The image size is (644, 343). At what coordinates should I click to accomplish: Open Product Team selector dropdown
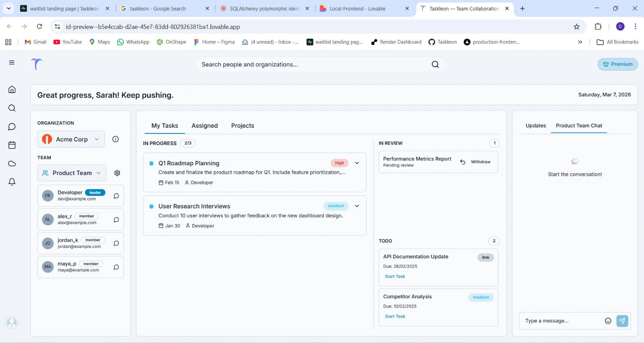tap(72, 173)
